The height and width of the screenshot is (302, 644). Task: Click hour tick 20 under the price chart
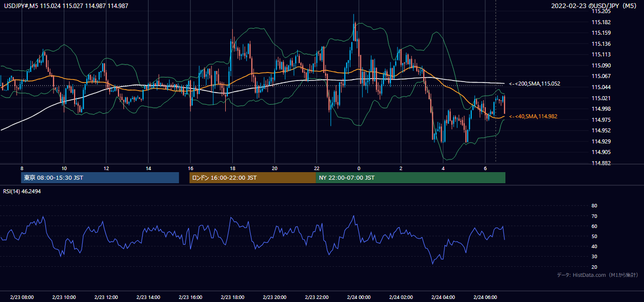pyautogui.click(x=274, y=168)
